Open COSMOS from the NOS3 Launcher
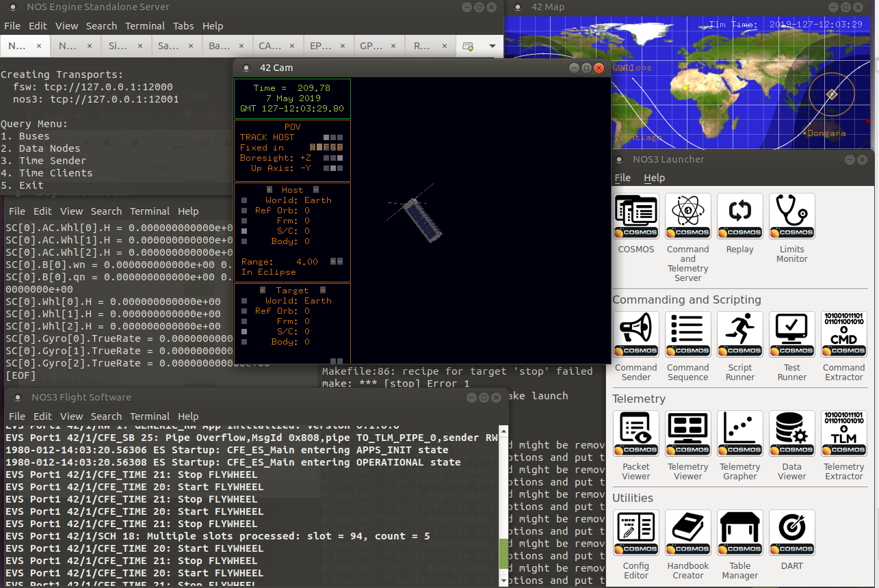 point(636,216)
